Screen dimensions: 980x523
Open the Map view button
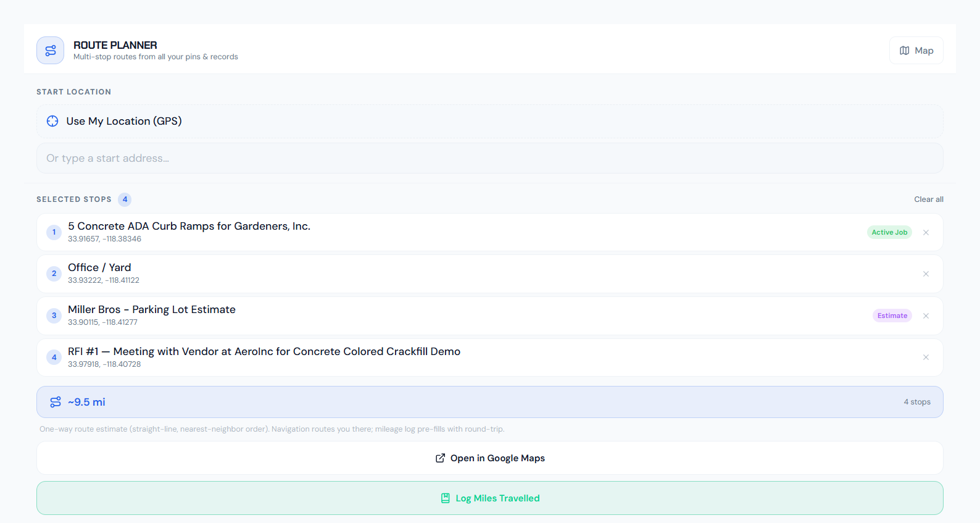(x=916, y=51)
